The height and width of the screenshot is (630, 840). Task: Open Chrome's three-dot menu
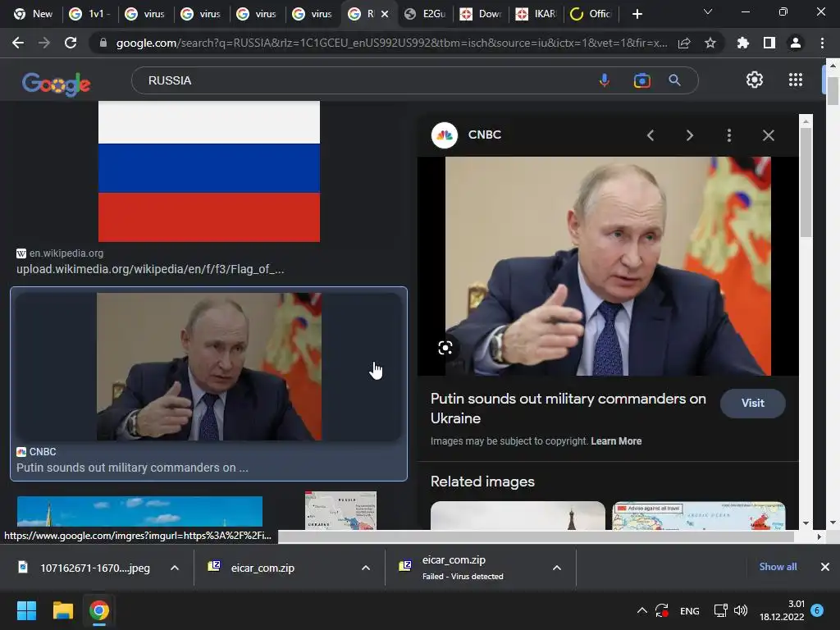click(822, 43)
